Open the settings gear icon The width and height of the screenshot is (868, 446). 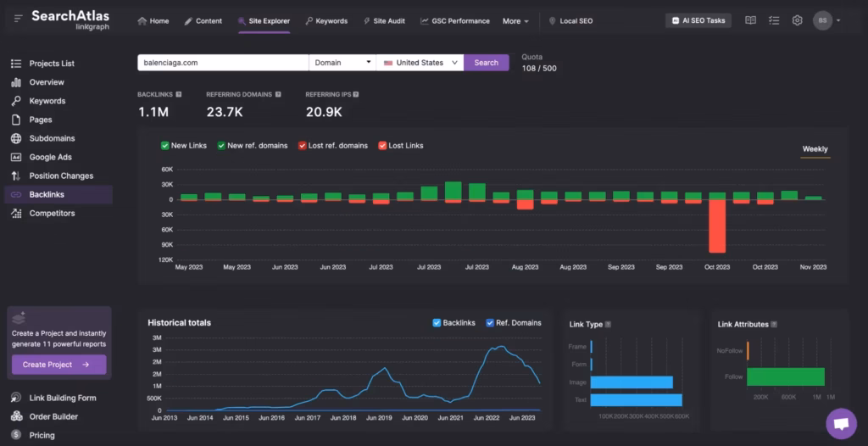pos(797,20)
